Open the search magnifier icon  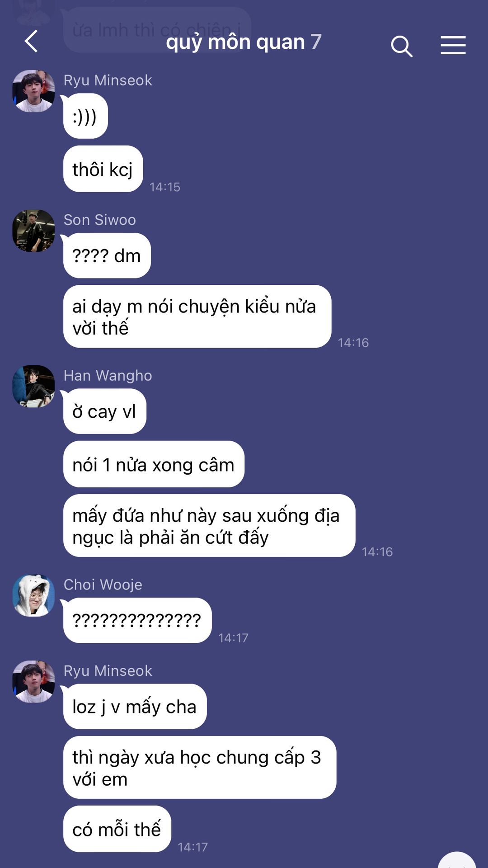402,46
